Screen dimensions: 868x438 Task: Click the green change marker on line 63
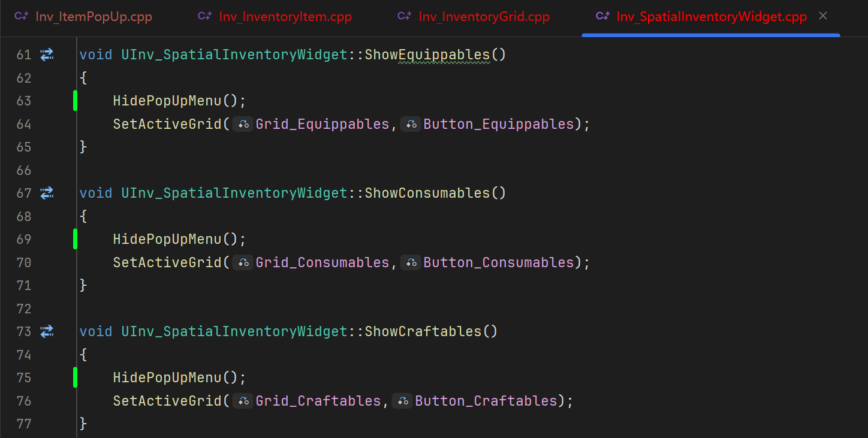coord(75,101)
